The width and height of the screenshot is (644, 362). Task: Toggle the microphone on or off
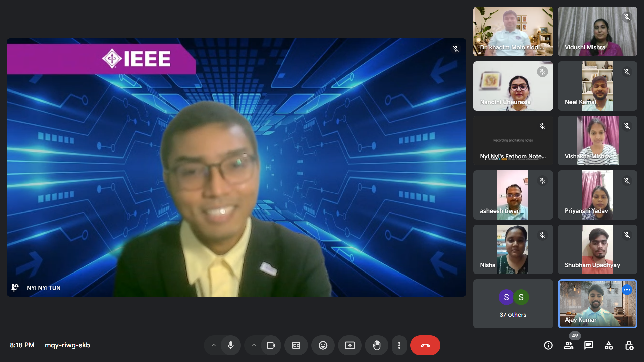point(231,345)
